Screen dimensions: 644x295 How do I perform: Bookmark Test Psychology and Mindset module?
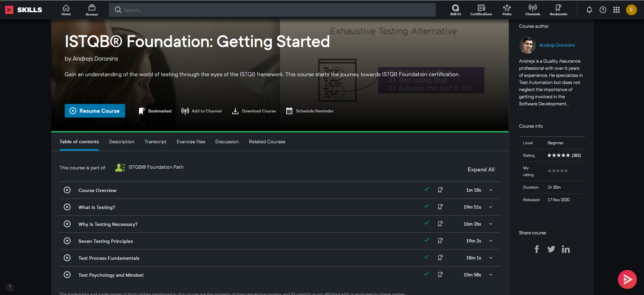click(440, 275)
